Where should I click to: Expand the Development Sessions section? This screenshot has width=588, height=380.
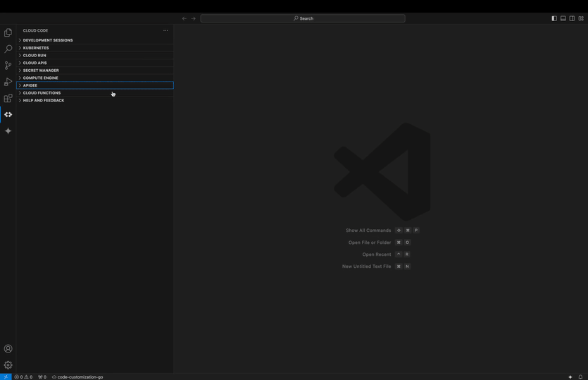95,40
